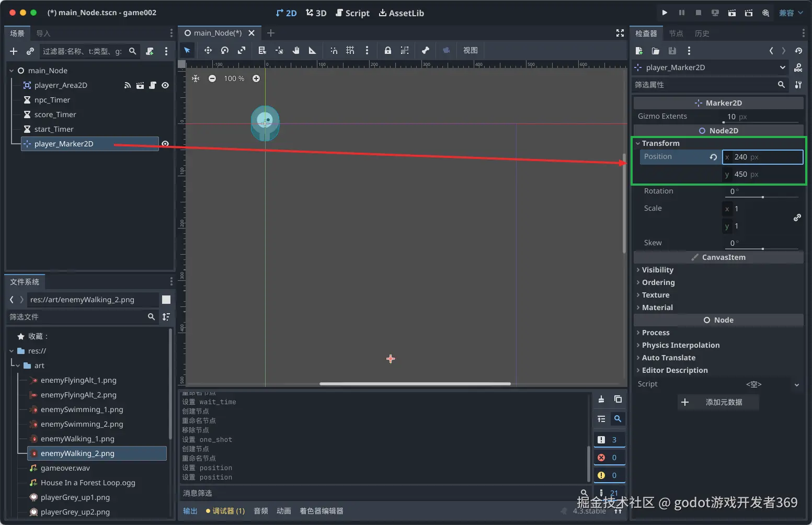Toggle the Scale ratio link lock
The image size is (812, 525).
[797, 218]
